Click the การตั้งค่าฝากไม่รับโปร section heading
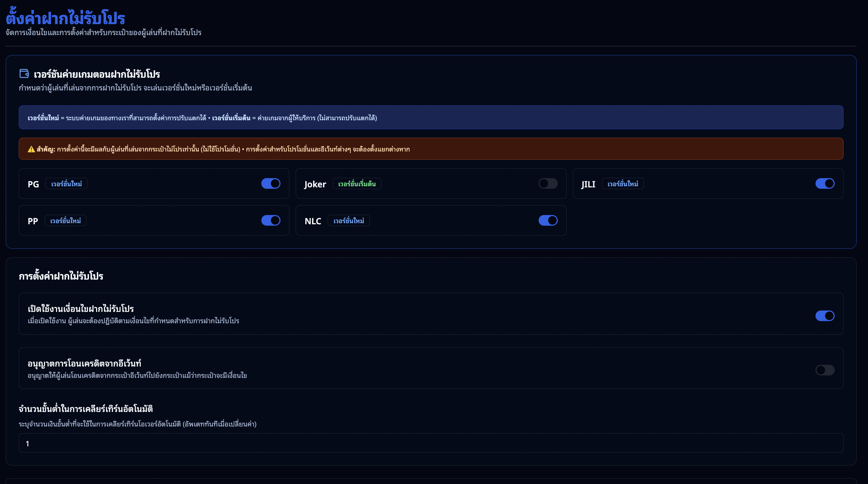868x484 pixels. (61, 276)
